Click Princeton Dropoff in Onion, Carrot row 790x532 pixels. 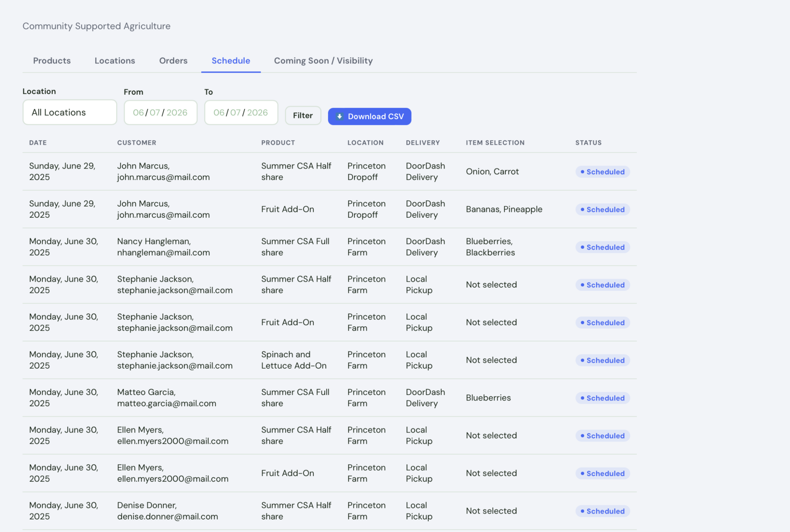coord(366,171)
